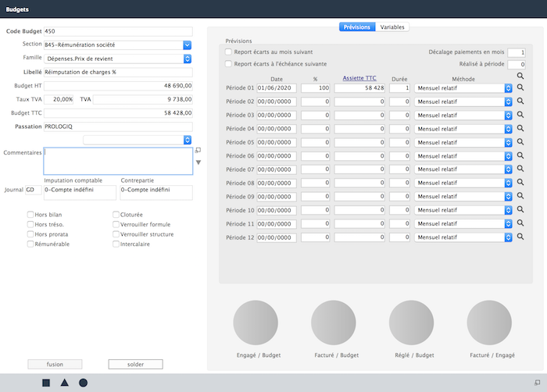Screen dimensions: 547x392
Task: Click the Code Budget field
Action: (118, 31)
